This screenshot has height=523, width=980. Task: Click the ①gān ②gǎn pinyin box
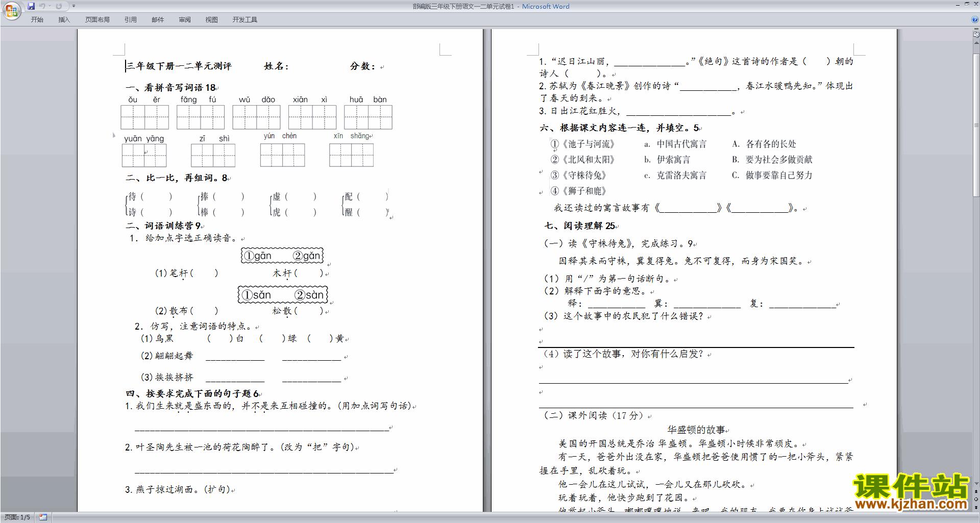tap(282, 256)
